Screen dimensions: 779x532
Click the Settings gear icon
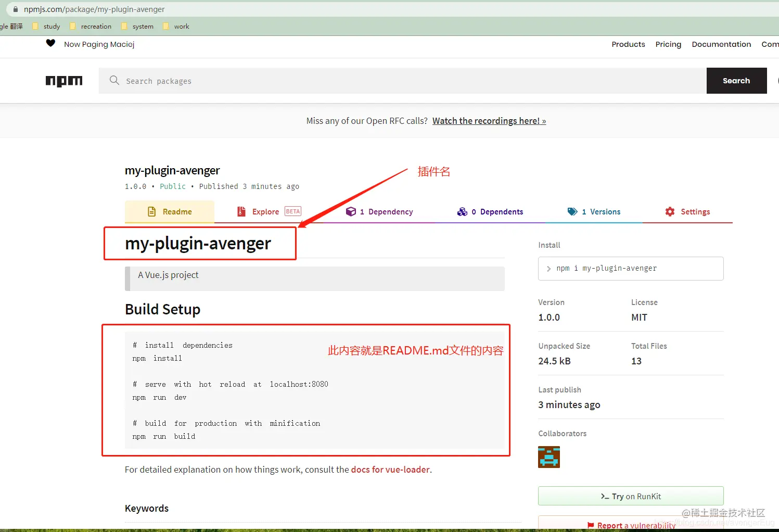click(x=670, y=211)
